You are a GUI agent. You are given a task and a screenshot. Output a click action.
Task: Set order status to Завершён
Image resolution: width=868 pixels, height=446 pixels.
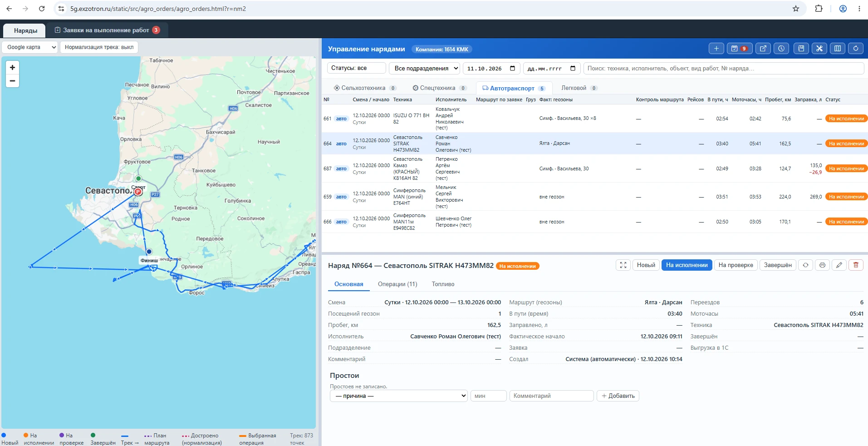[778, 265]
